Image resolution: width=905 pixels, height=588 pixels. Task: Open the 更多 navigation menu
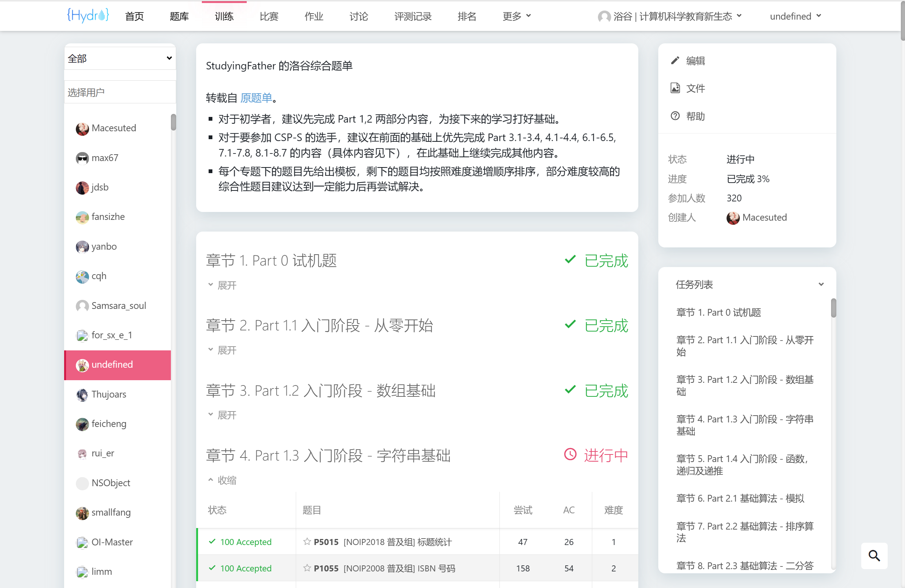pyautogui.click(x=516, y=16)
